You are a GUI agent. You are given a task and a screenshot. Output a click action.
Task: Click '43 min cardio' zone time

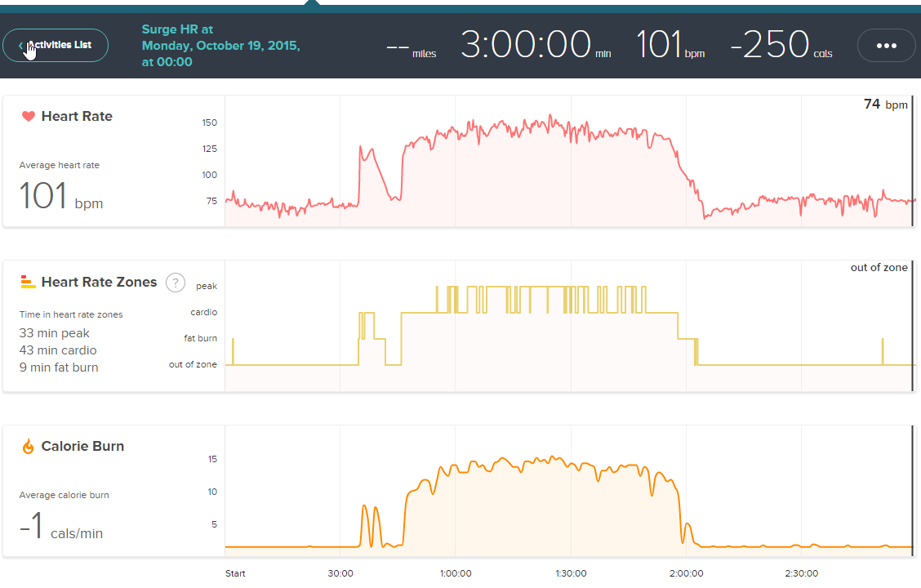(x=57, y=350)
